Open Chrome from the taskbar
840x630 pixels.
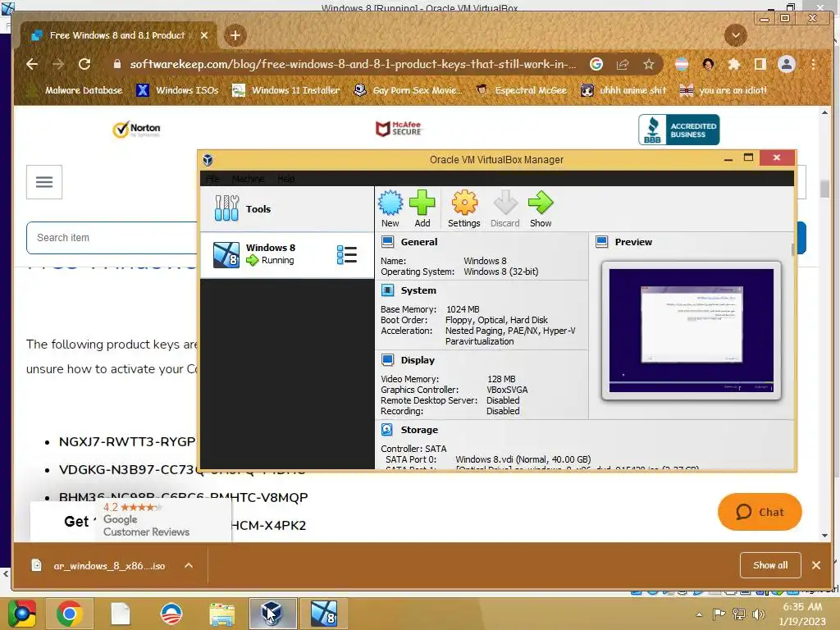point(69,614)
